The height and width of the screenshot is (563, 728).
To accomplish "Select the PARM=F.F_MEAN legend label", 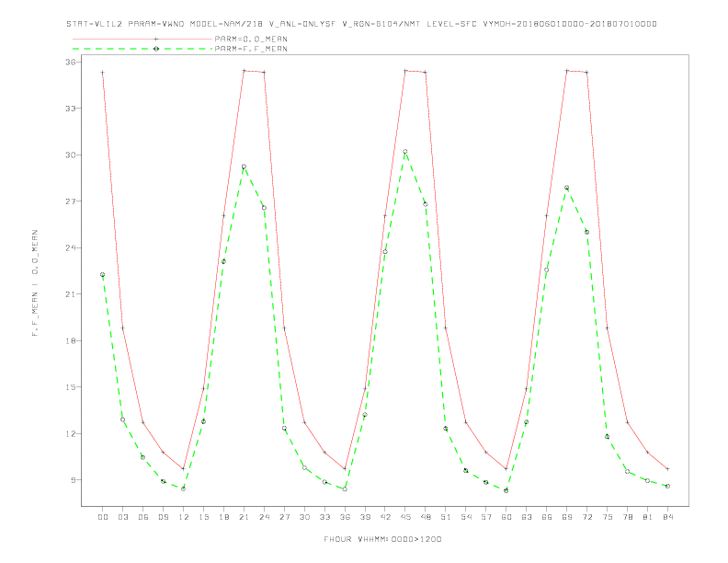I will pyautogui.click(x=251, y=49).
